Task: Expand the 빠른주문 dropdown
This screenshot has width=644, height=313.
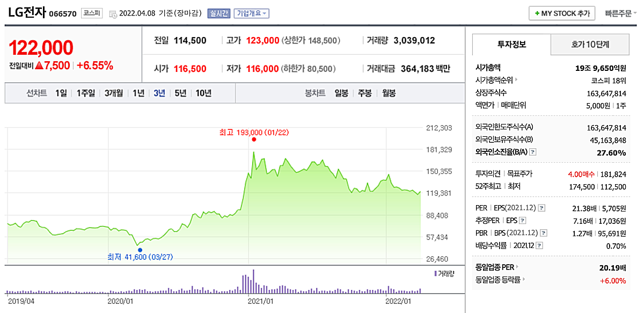Action: (621, 13)
